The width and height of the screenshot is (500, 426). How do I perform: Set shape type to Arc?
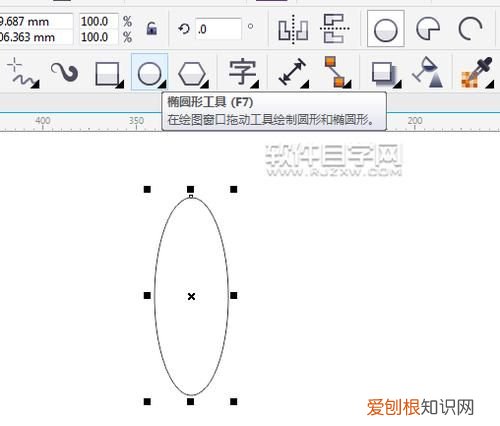470,29
